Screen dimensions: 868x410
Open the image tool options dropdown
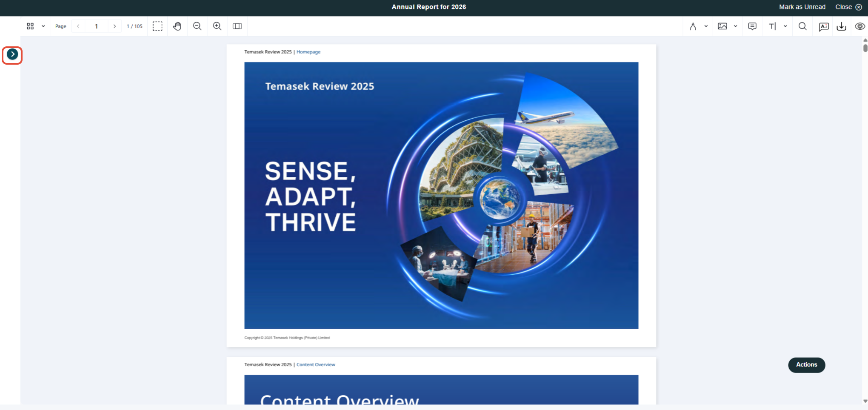tap(735, 26)
